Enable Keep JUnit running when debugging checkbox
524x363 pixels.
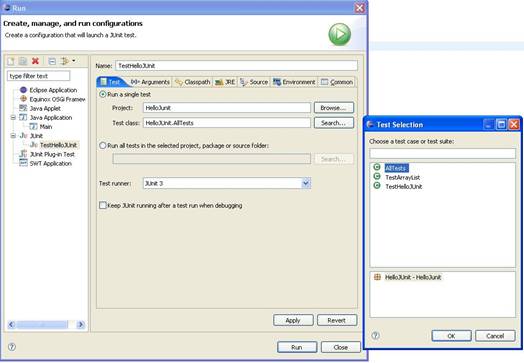pos(103,205)
